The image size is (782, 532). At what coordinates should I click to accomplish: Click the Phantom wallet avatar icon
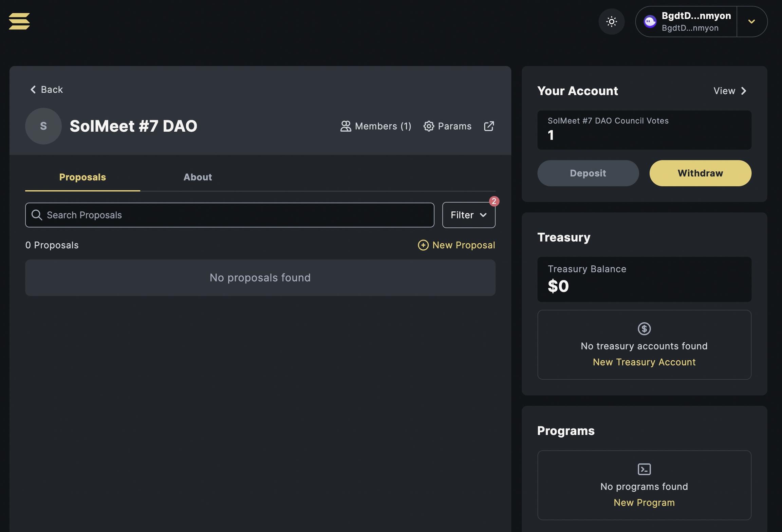tap(650, 22)
